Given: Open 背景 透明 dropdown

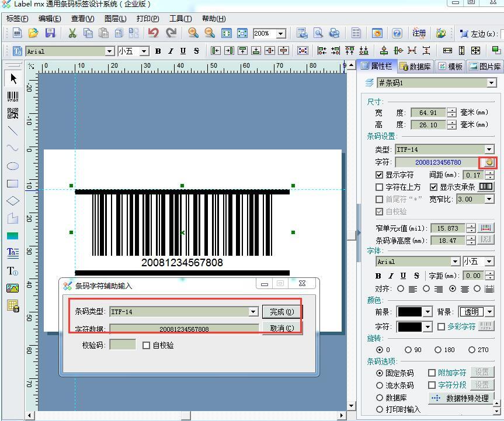Looking at the screenshot, I should [489, 312].
